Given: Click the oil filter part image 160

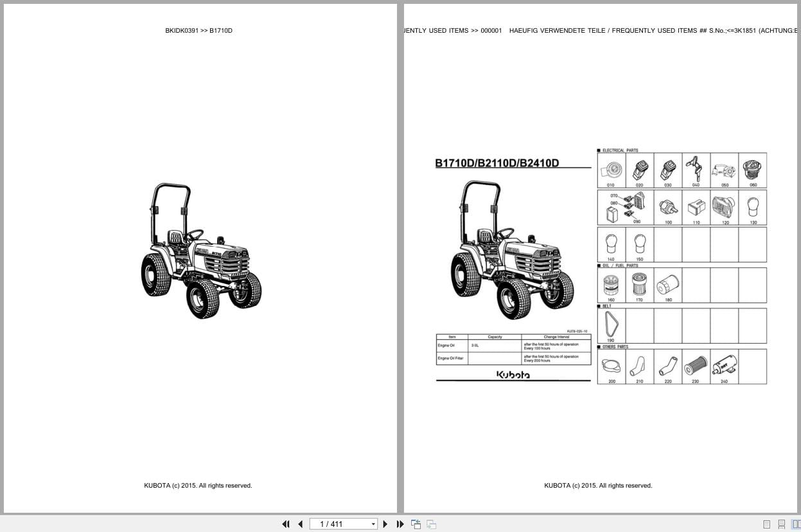Looking at the screenshot, I should [x=611, y=285].
